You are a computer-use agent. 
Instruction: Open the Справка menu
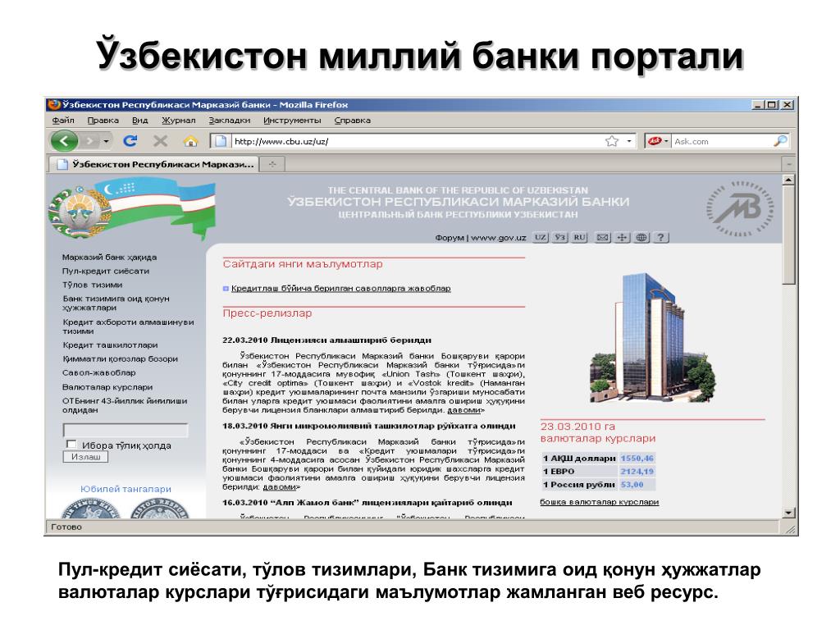click(x=352, y=120)
